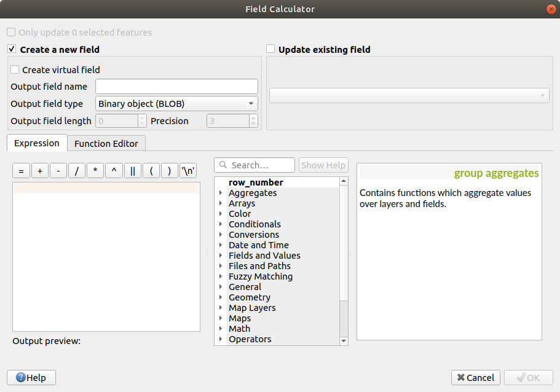Open the Output field type dropdown
Screen dimensions: 560x392
coord(176,104)
